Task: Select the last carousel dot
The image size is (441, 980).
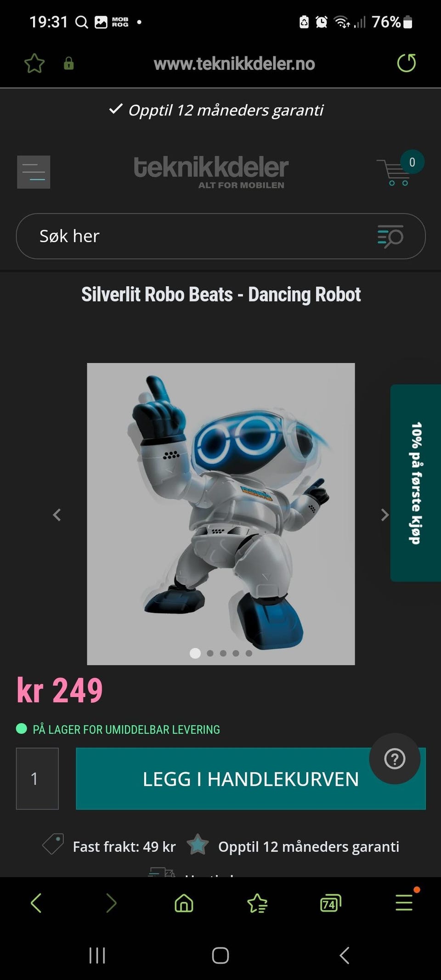Action: pyautogui.click(x=249, y=653)
